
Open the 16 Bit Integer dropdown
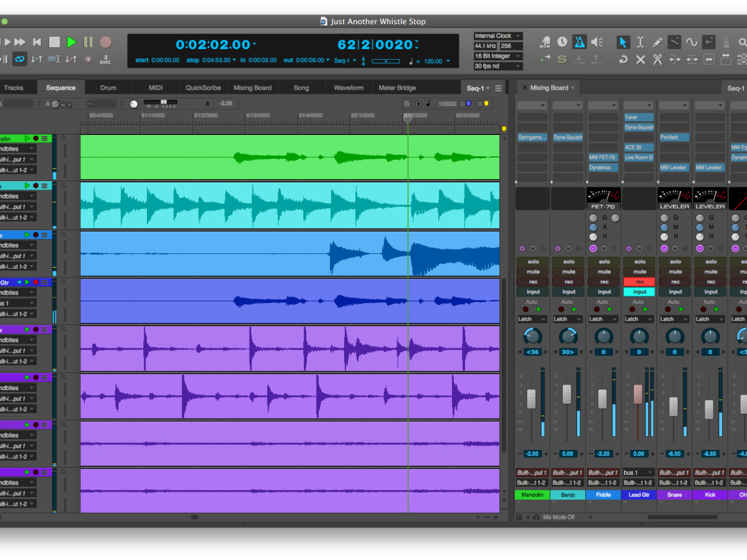498,56
